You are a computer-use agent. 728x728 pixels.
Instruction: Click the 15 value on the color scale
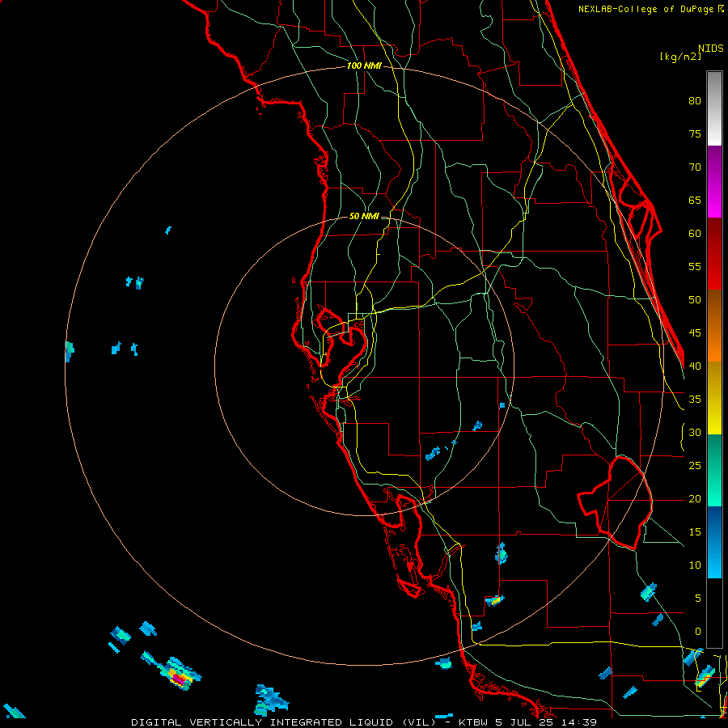695,532
